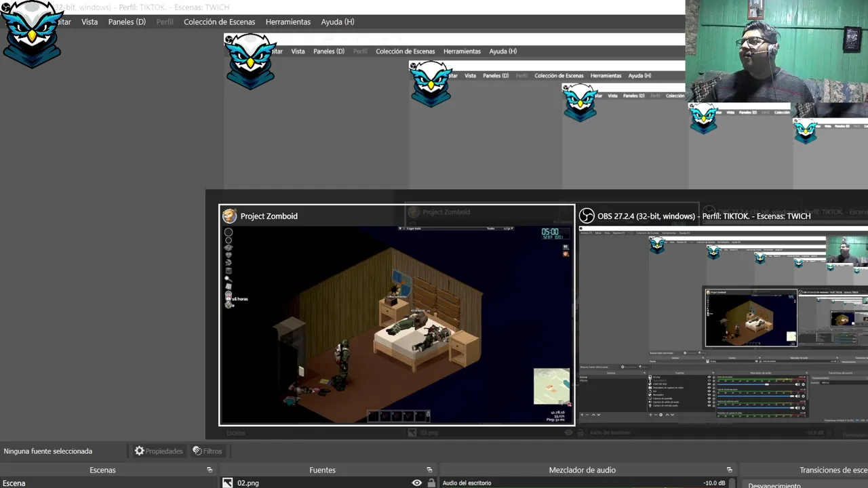This screenshot has height=488, width=868.
Task: Open source Filtros button
Action: tap(207, 451)
